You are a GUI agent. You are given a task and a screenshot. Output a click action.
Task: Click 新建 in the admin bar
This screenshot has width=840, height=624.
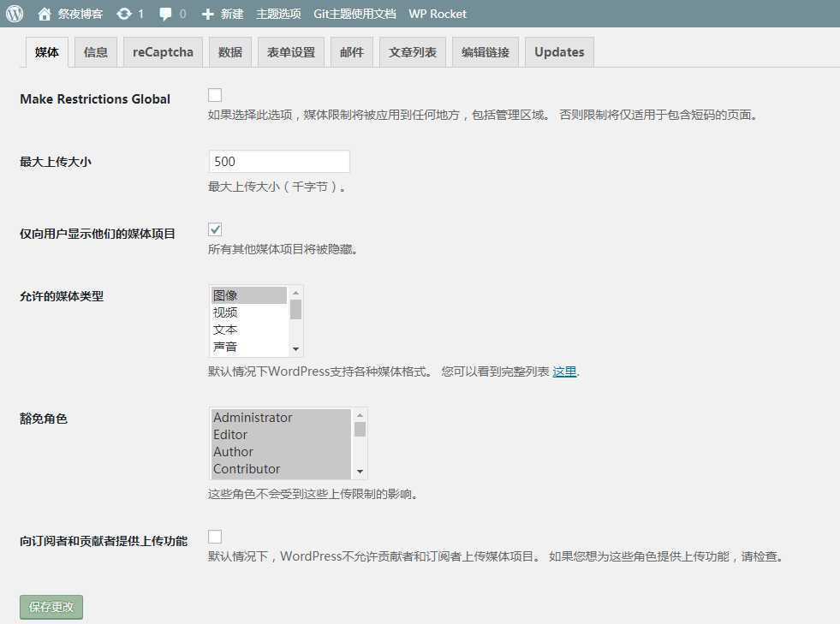coord(232,14)
